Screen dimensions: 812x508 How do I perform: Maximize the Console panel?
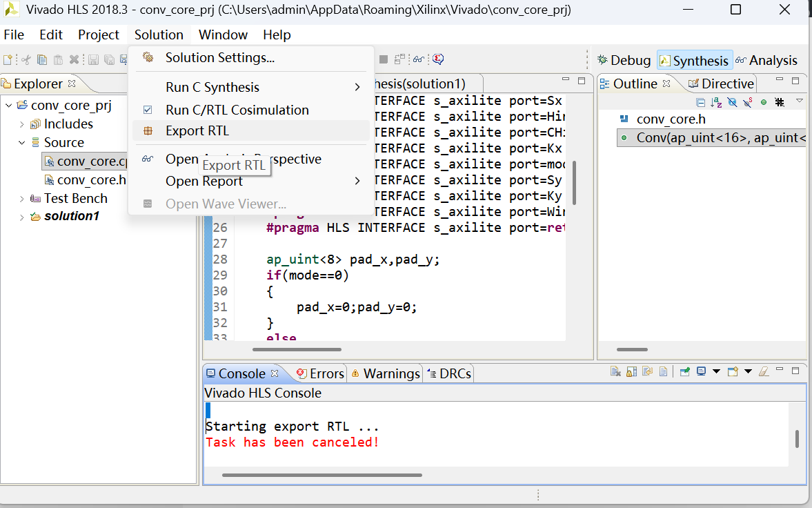click(x=795, y=371)
